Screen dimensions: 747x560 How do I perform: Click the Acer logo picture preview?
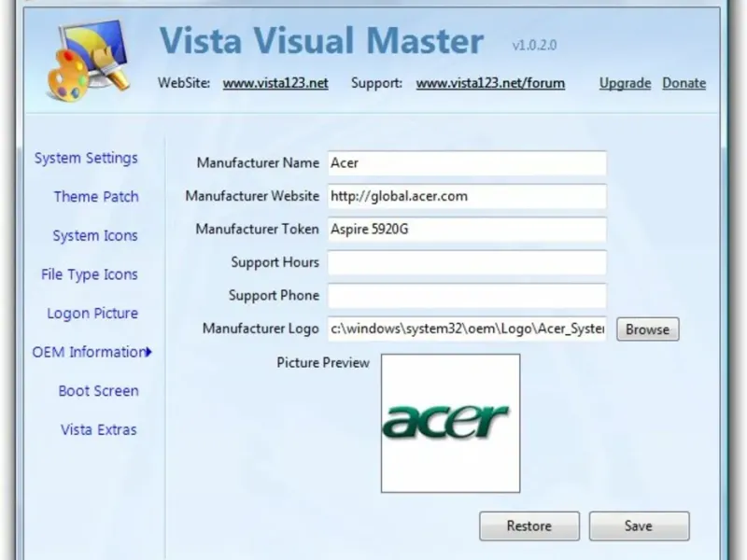tap(450, 424)
